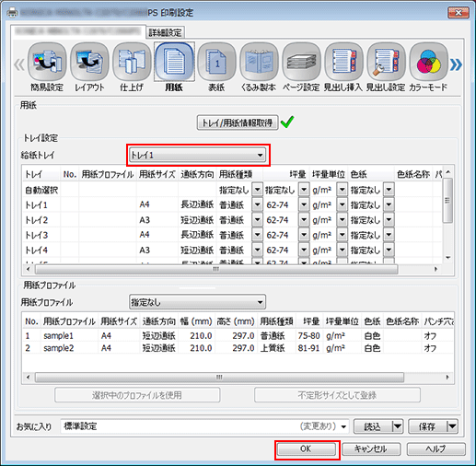Open トレイ1 用紙種類 dropdown arrow
The height and width of the screenshot is (466, 476).
pyautogui.click(x=257, y=204)
